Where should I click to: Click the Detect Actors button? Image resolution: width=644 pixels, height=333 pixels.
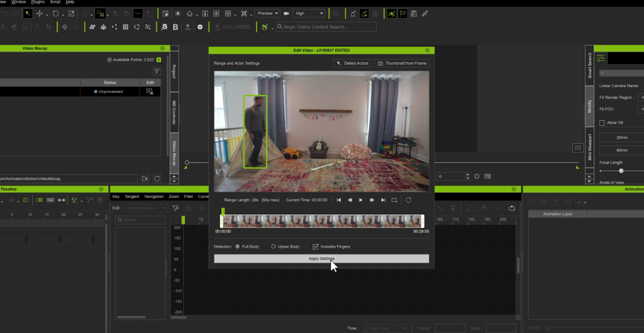352,63
